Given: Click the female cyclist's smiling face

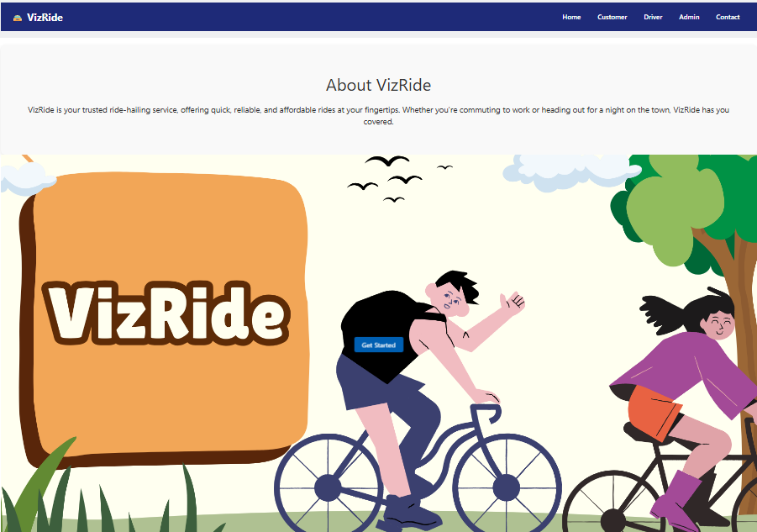Looking at the screenshot, I should tap(719, 324).
